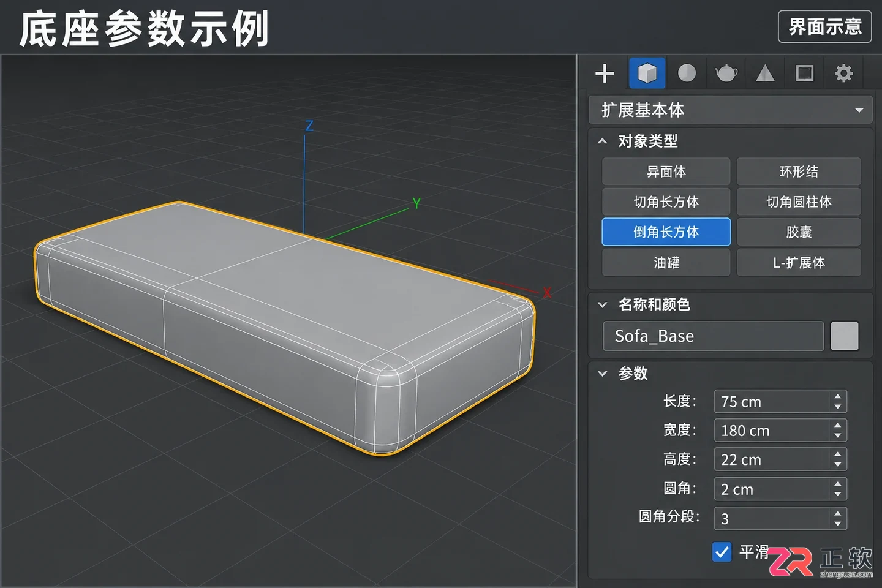Screen dimensions: 882x588
Task: Click the 长度 value field 75 cm
Action: (771, 402)
